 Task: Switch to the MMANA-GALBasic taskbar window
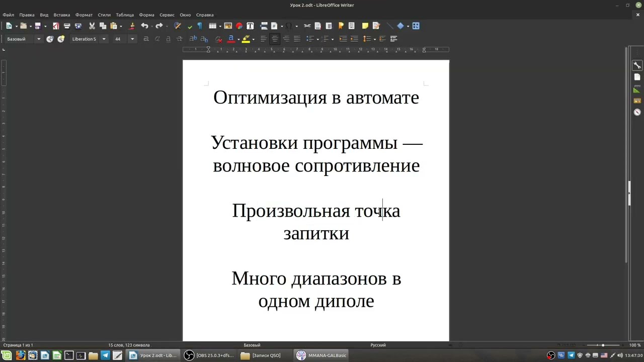pos(322,355)
